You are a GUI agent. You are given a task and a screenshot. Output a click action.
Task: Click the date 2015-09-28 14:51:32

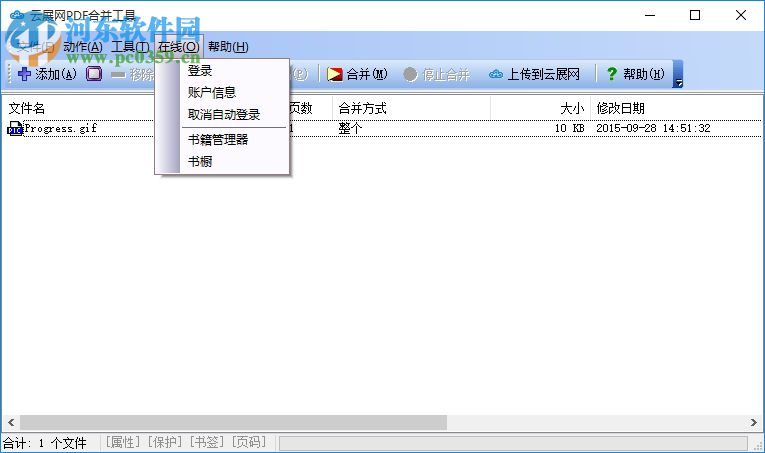[653, 128]
